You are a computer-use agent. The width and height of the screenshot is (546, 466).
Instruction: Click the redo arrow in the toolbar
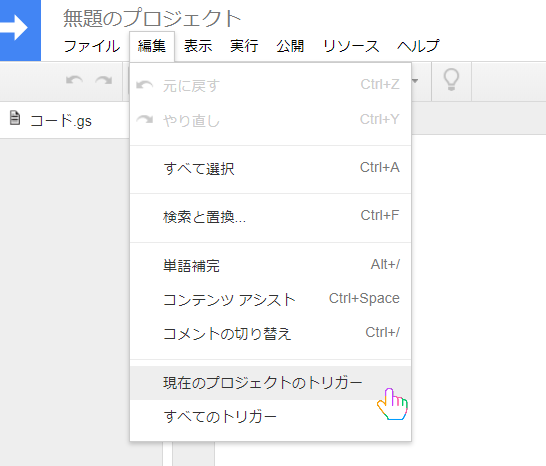tap(104, 81)
